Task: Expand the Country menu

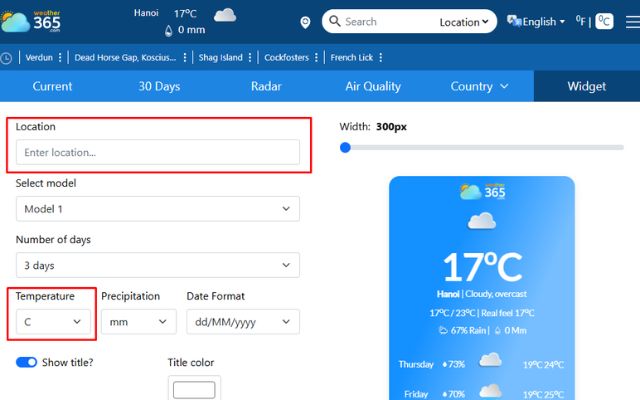Action: click(480, 86)
